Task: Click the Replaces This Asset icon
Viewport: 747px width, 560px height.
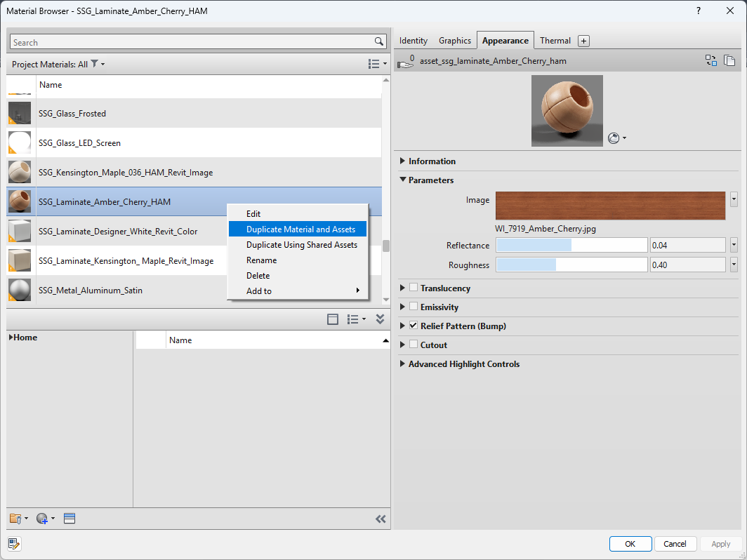Action: tap(711, 60)
